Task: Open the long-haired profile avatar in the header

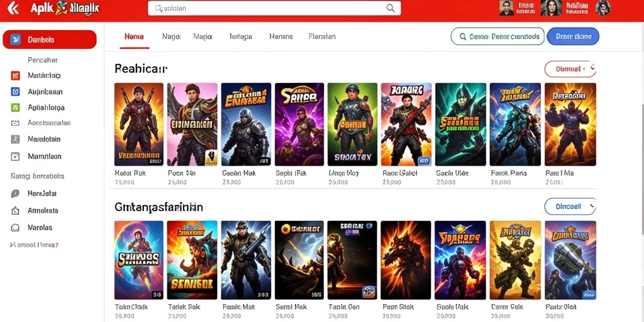Action: pos(551,8)
